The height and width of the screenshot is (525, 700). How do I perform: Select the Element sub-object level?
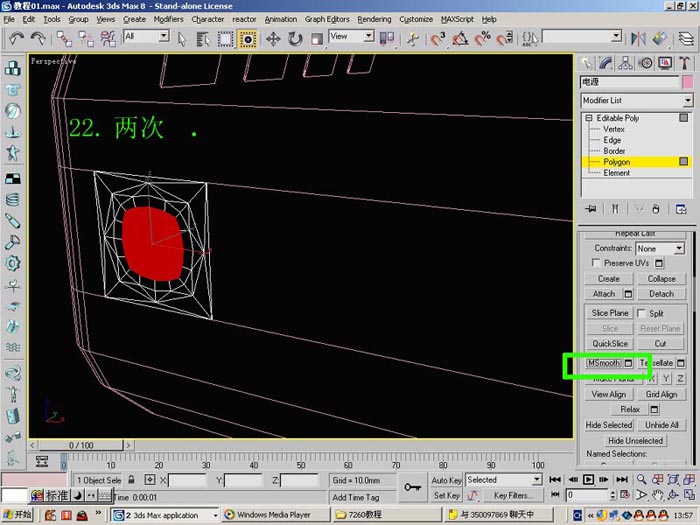[x=617, y=173]
